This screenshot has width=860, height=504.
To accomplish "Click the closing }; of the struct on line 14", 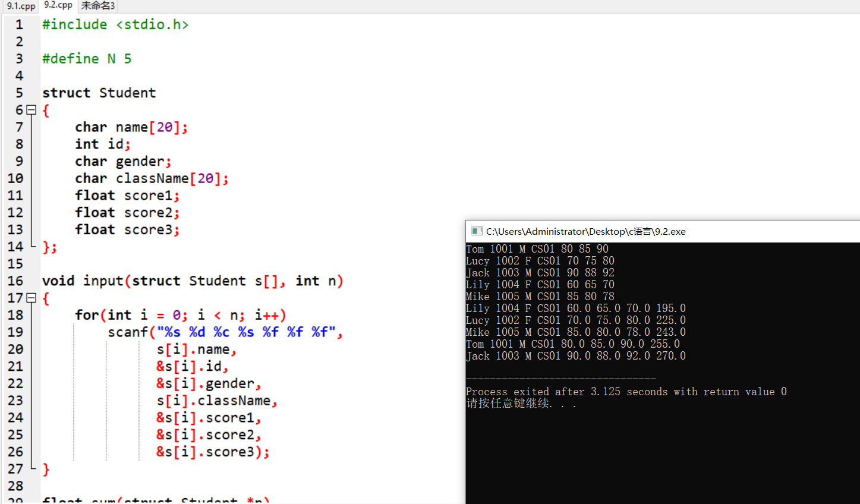I will coord(50,247).
